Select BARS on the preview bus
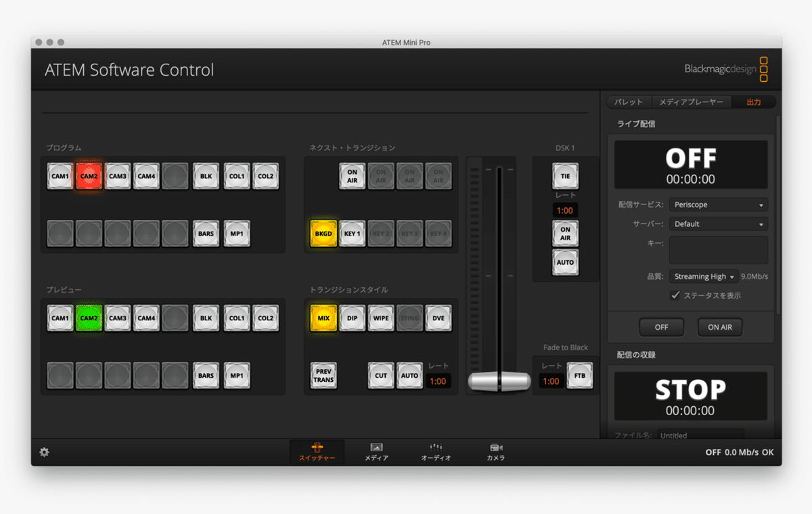The width and height of the screenshot is (812, 514). [x=206, y=375]
